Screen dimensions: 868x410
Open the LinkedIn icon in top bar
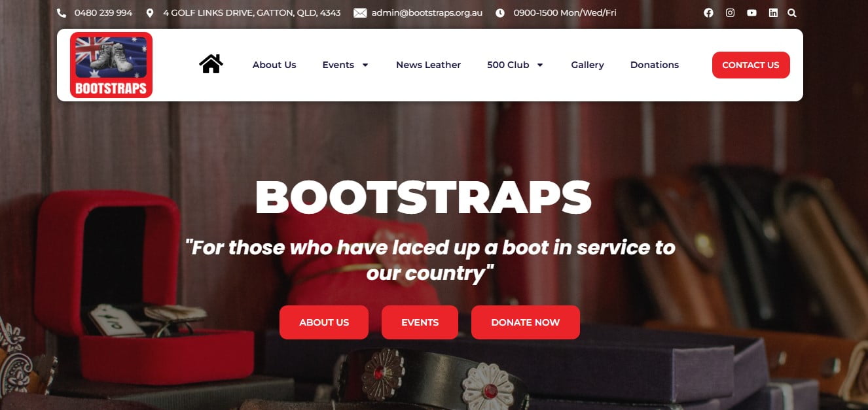(x=773, y=12)
